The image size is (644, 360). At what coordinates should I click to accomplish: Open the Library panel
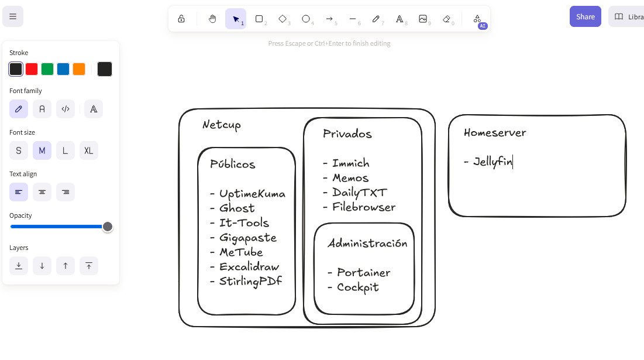(x=627, y=17)
